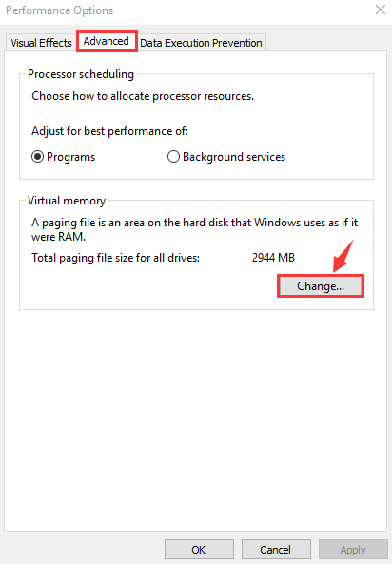Close the Performance Options window

coord(381,10)
